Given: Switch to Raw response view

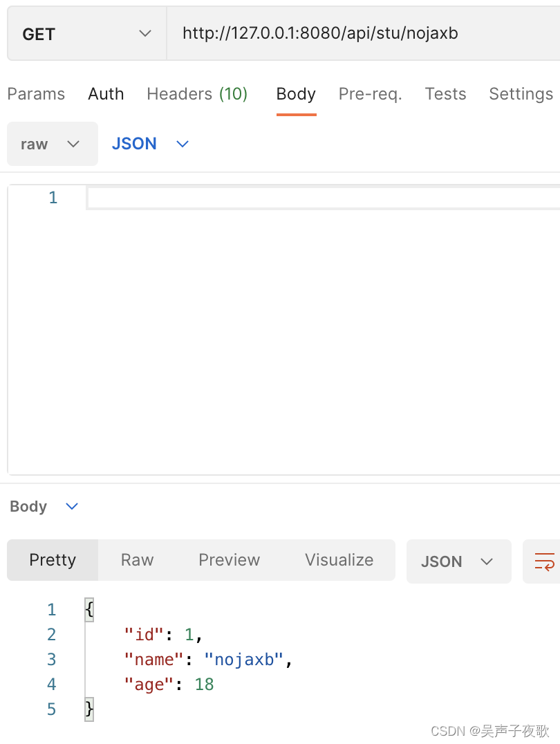Looking at the screenshot, I should click(x=137, y=560).
